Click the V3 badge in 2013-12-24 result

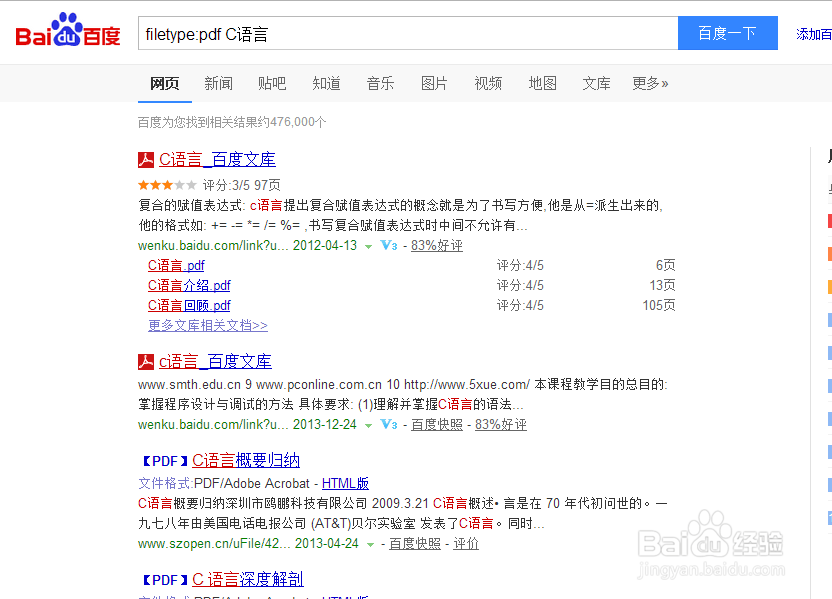point(389,424)
